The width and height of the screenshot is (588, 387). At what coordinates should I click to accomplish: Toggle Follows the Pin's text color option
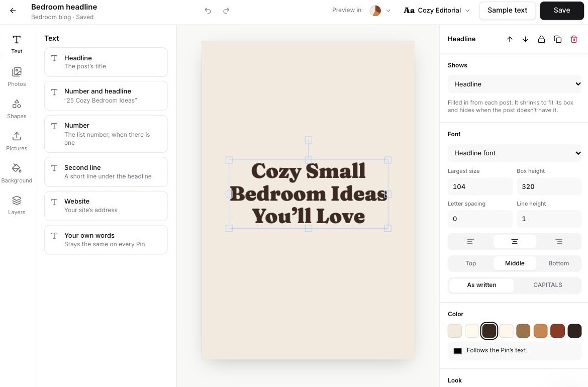pyautogui.click(x=515, y=351)
